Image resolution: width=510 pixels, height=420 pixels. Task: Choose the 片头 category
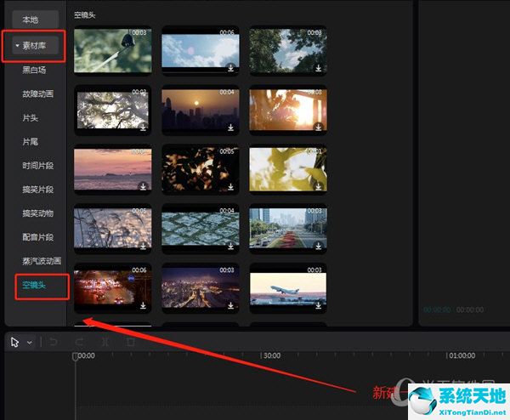coord(31,117)
